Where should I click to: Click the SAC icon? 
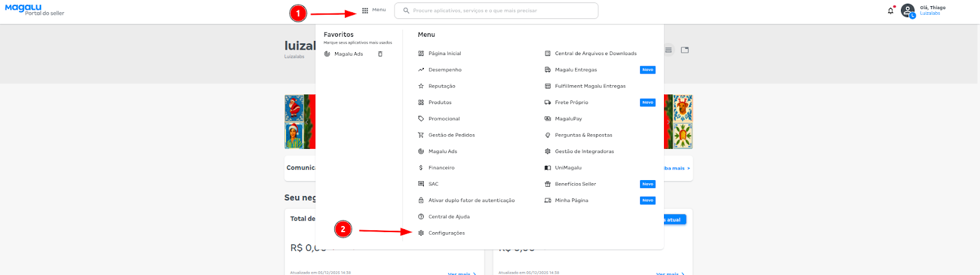coord(421,184)
